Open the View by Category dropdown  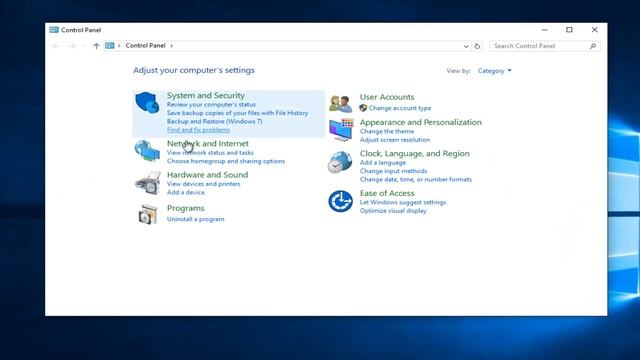coord(494,71)
